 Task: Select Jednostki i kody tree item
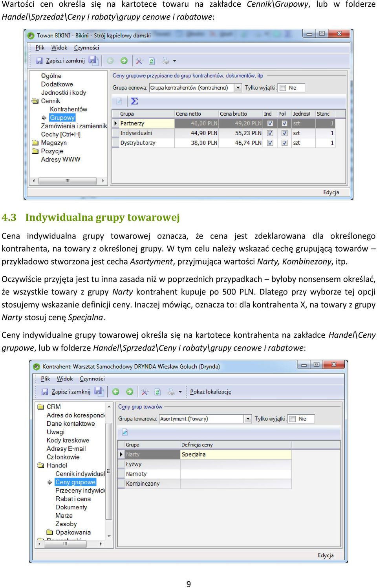point(63,93)
